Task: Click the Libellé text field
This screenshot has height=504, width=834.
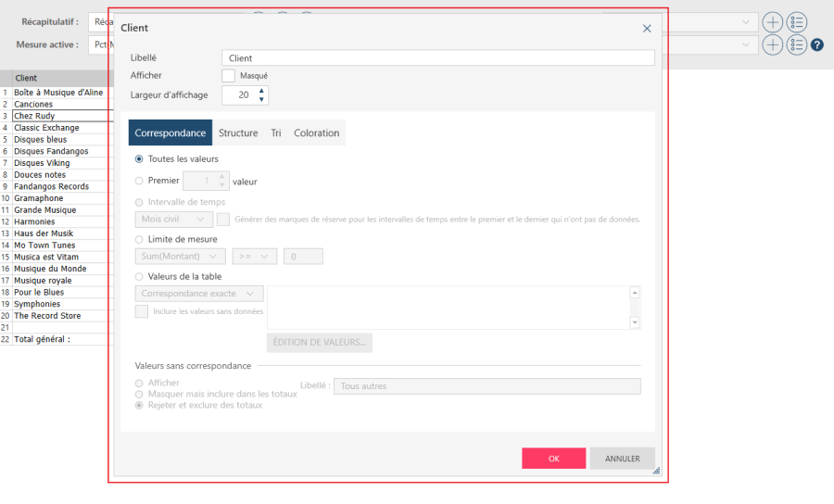Action: pos(438,58)
